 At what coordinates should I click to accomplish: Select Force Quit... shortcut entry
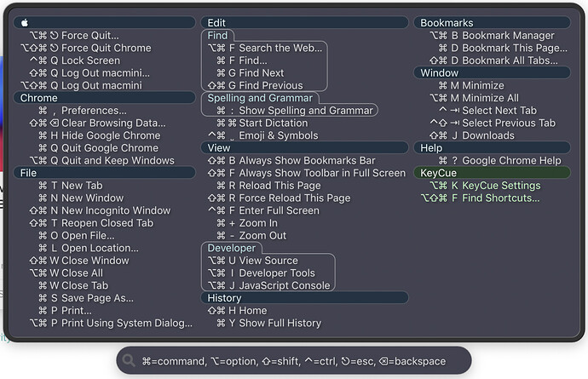74,35
